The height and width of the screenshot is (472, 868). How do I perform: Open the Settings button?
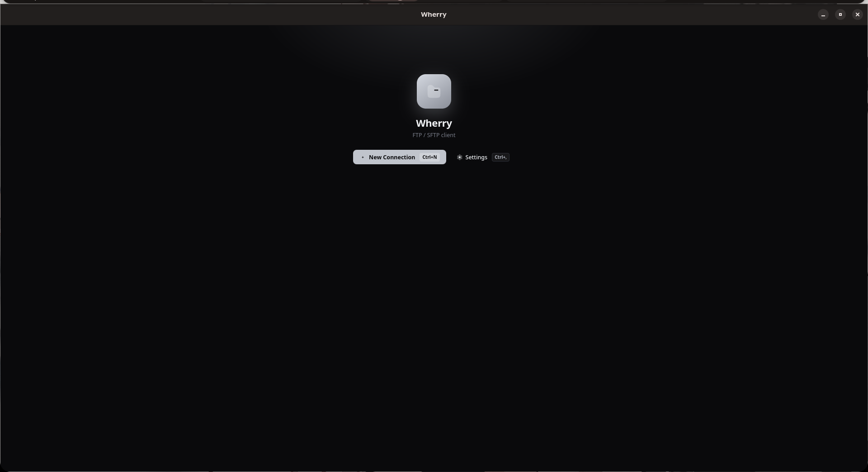tap(482, 157)
